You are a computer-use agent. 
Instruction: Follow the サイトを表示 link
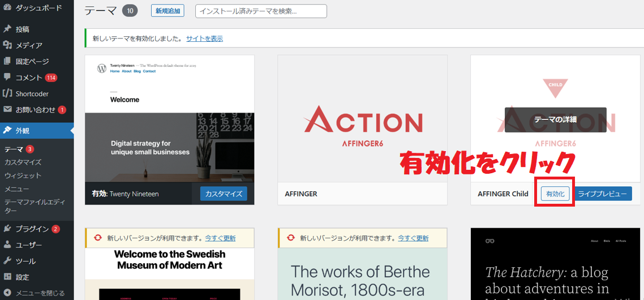204,38
